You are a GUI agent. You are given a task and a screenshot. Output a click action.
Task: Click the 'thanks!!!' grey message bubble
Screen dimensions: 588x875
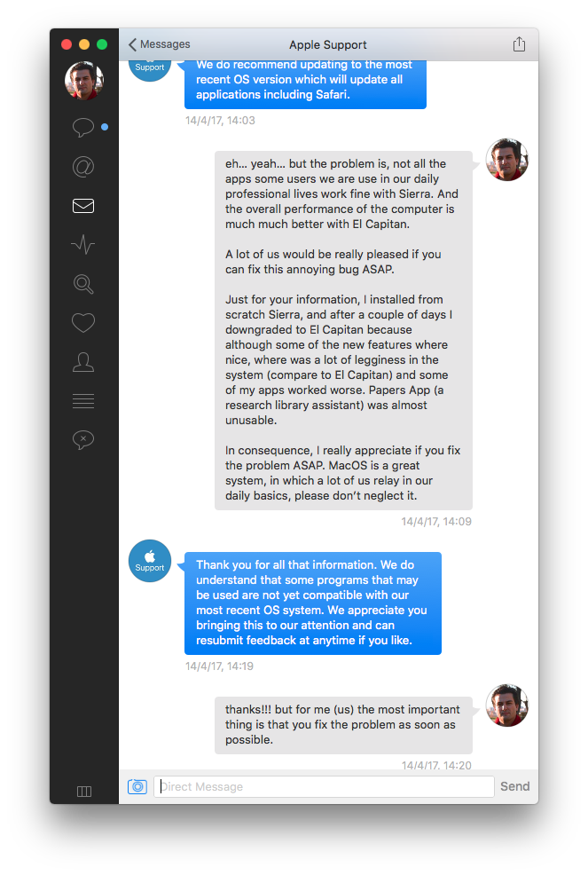tap(343, 725)
